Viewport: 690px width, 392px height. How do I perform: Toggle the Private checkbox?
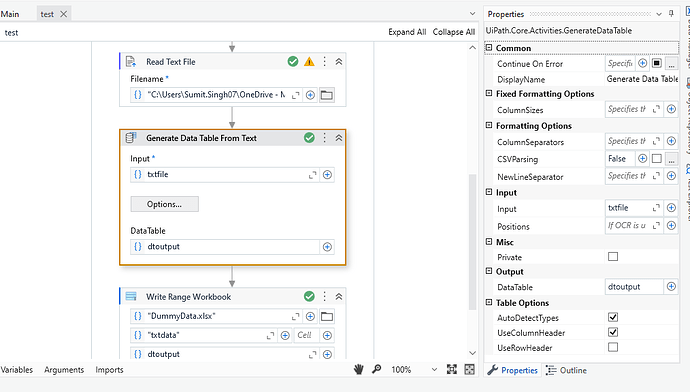[x=613, y=256]
